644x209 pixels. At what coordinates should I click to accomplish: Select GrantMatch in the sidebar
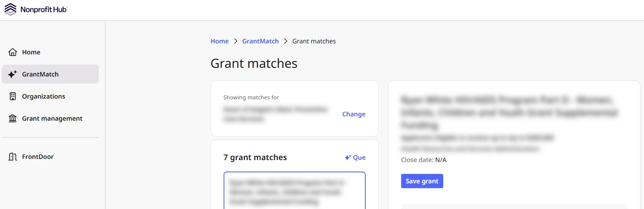50,74
